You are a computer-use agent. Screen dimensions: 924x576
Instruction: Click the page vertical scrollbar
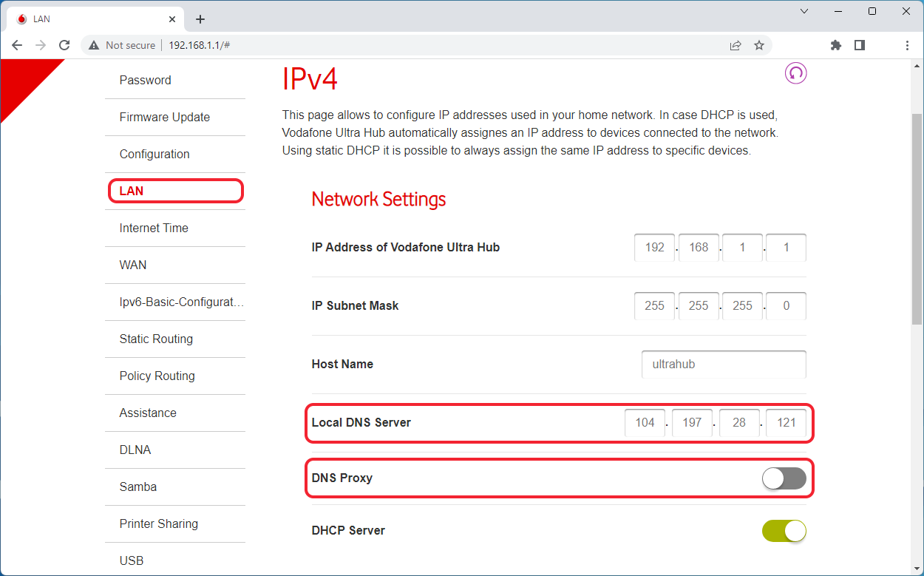[917, 218]
